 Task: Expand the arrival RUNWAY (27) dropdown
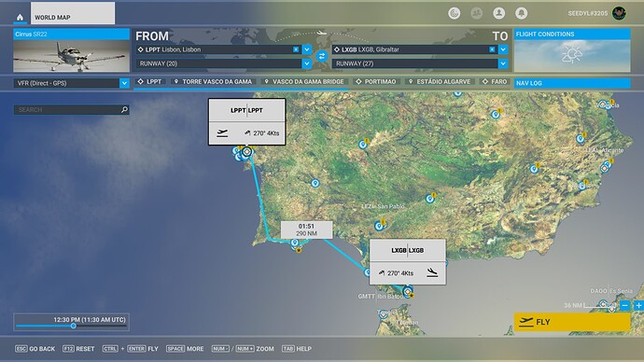[503, 63]
